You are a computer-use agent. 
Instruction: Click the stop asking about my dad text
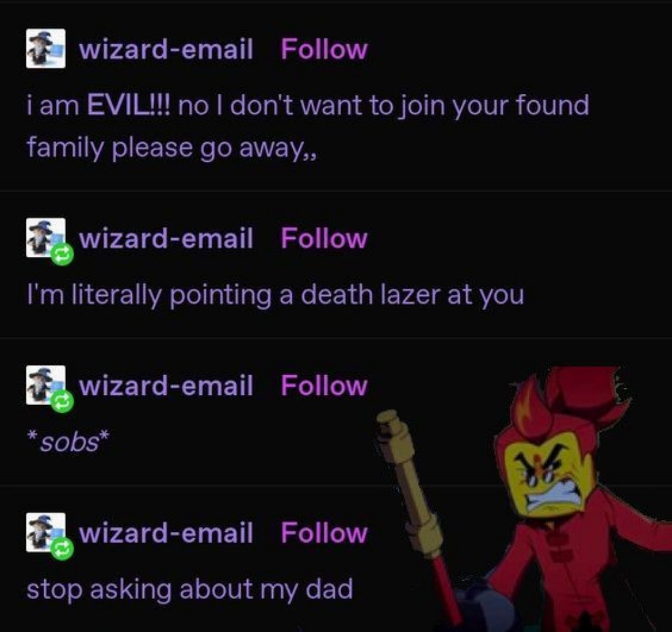(x=190, y=590)
